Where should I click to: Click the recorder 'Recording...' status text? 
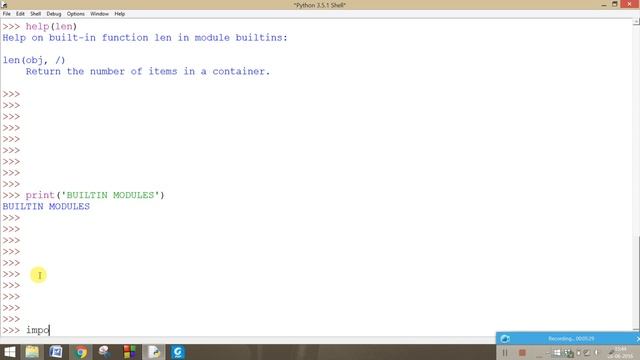point(571,339)
